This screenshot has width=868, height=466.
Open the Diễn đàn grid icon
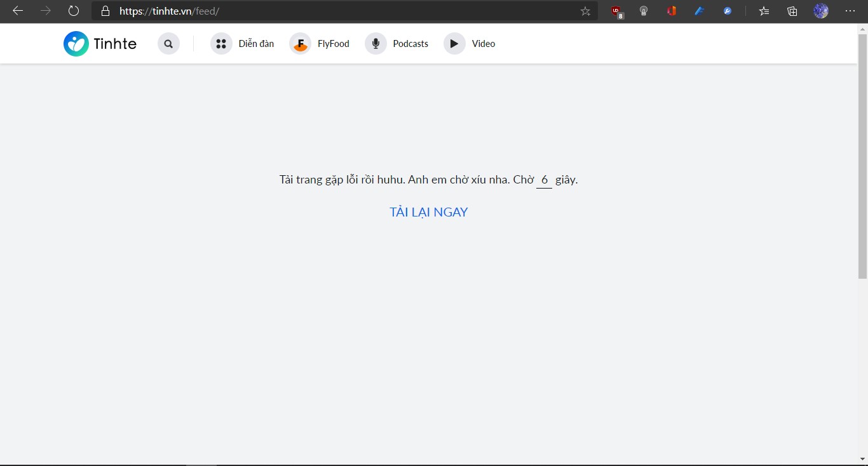[220, 44]
